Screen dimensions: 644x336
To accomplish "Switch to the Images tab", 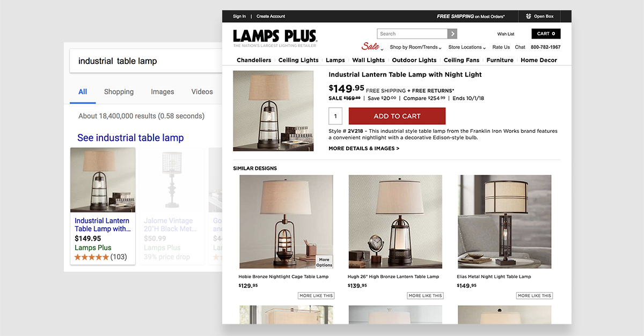I will pos(163,92).
